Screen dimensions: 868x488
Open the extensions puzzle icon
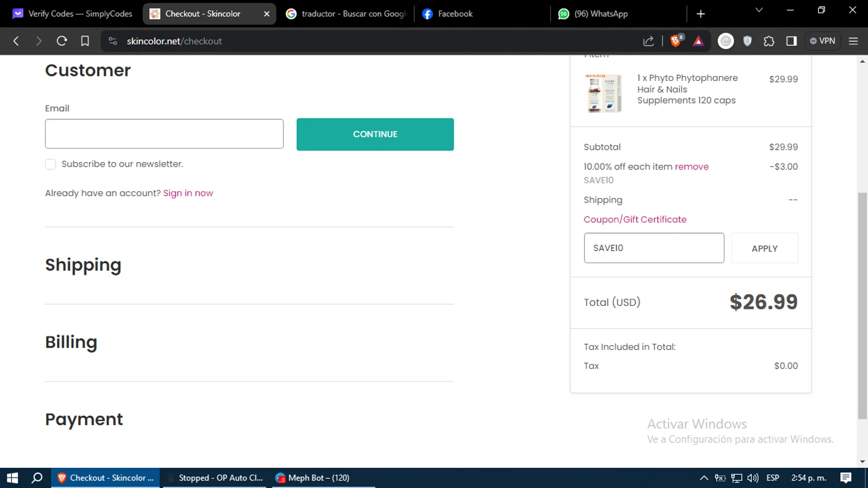769,41
